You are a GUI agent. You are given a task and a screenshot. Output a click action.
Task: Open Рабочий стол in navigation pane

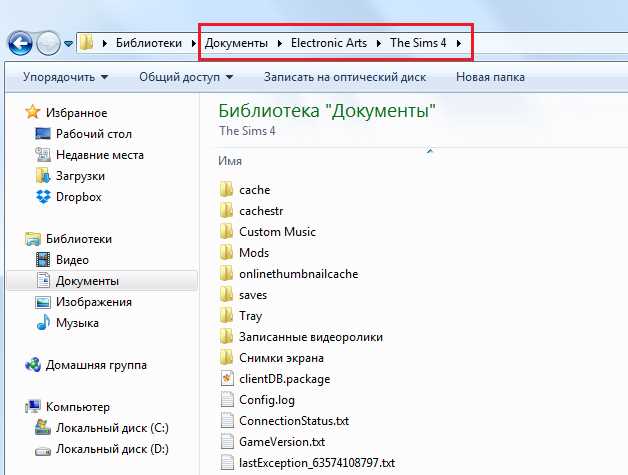(94, 134)
